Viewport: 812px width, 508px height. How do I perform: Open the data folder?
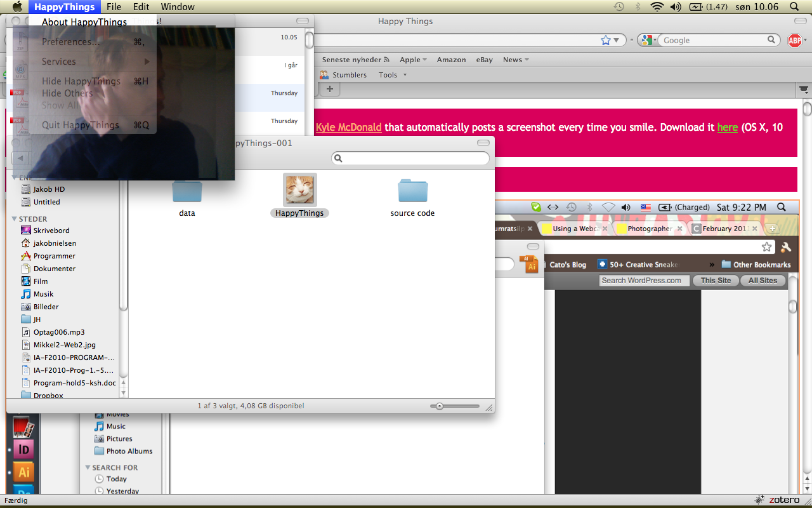point(187,190)
